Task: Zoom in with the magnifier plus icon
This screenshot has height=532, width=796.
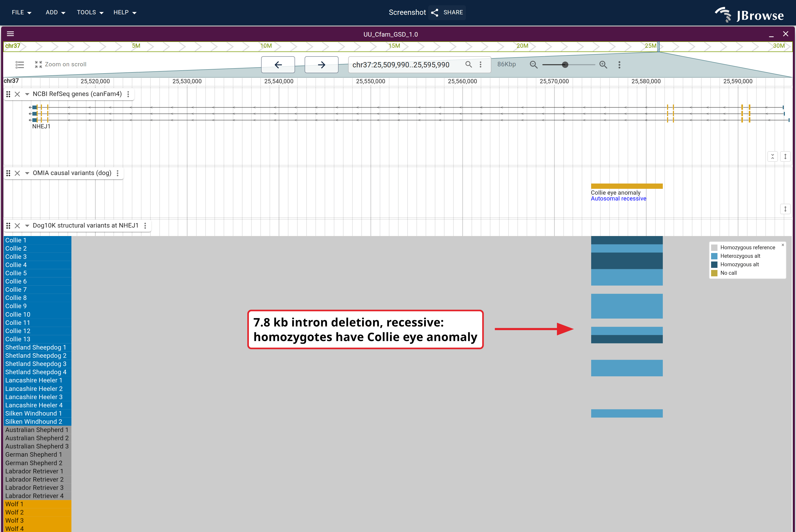Action: pos(603,64)
